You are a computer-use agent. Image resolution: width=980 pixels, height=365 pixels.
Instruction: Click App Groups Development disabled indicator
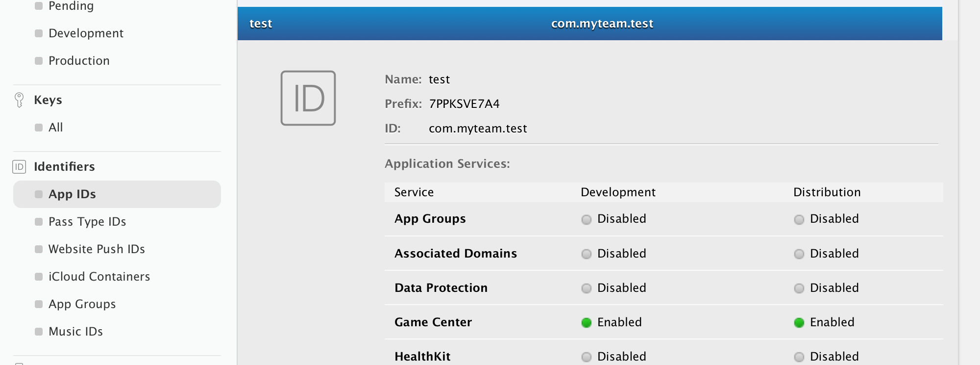(x=586, y=219)
